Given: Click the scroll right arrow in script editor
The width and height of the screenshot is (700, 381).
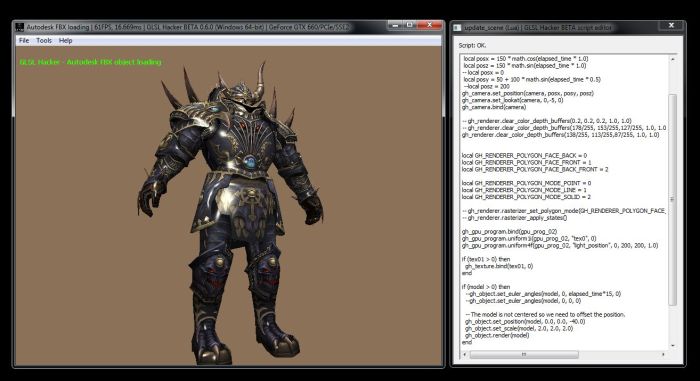Looking at the screenshot, I should [x=663, y=354].
